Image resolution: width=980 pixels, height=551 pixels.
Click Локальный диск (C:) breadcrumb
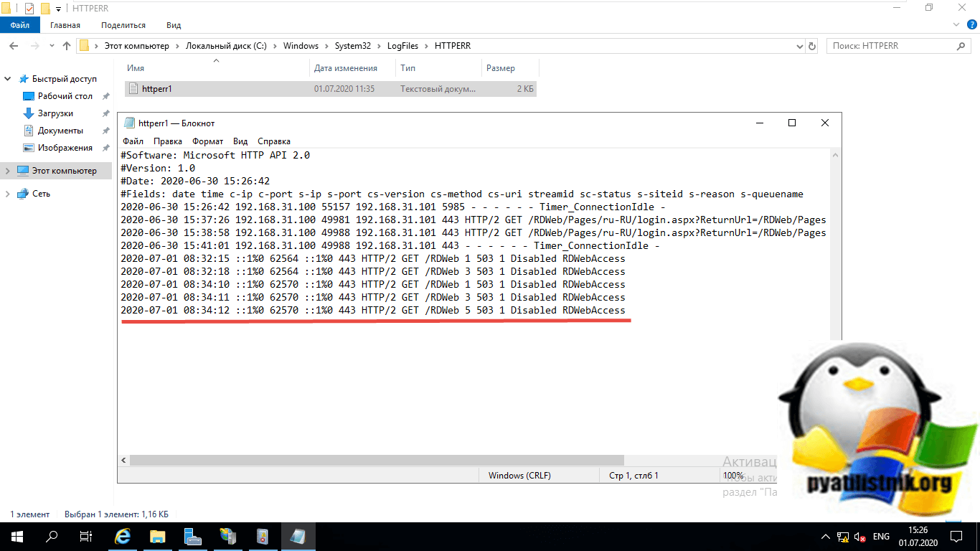pos(226,46)
